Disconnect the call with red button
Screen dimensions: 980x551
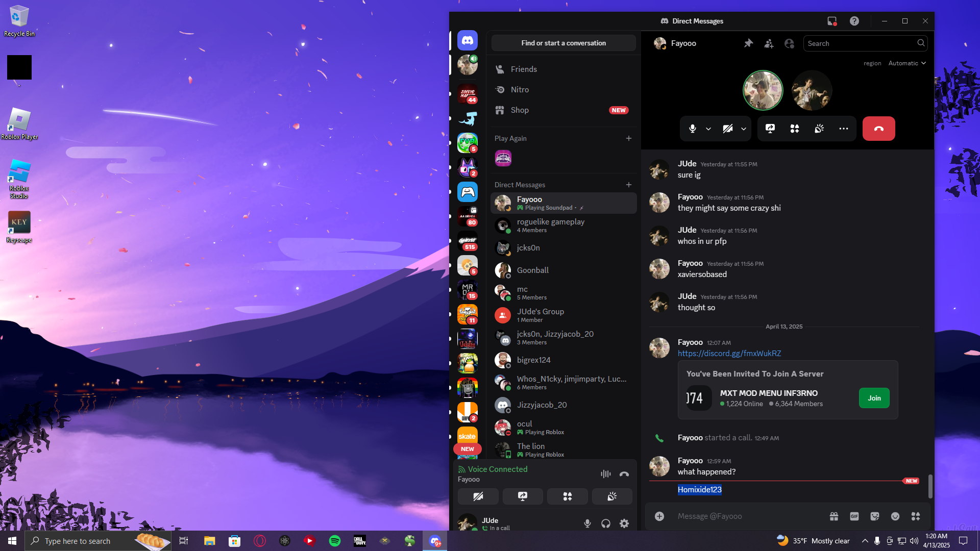pos(879,129)
